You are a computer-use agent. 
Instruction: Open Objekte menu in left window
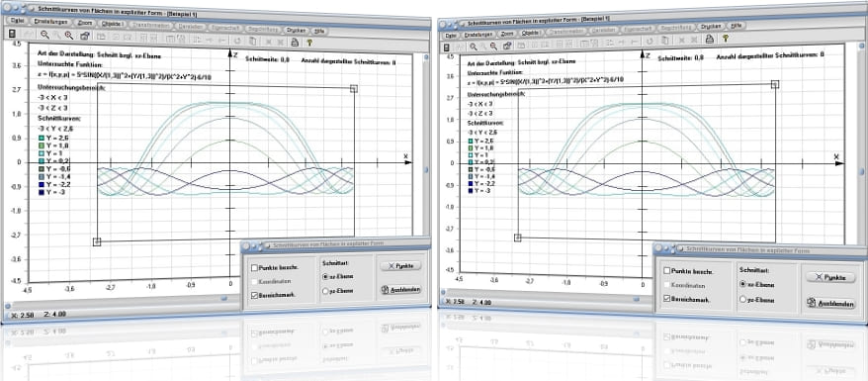(x=113, y=25)
